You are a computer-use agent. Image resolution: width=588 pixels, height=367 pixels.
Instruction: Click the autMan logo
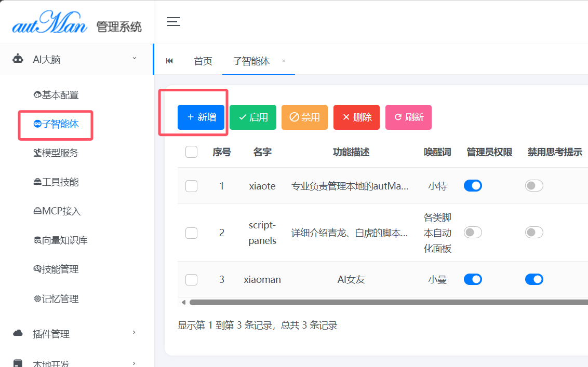click(x=50, y=23)
